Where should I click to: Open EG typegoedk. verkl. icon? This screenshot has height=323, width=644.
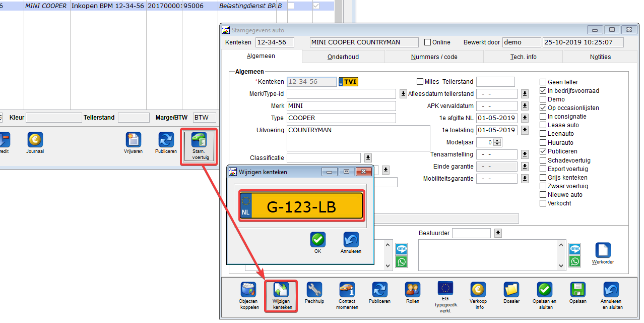tap(445, 298)
